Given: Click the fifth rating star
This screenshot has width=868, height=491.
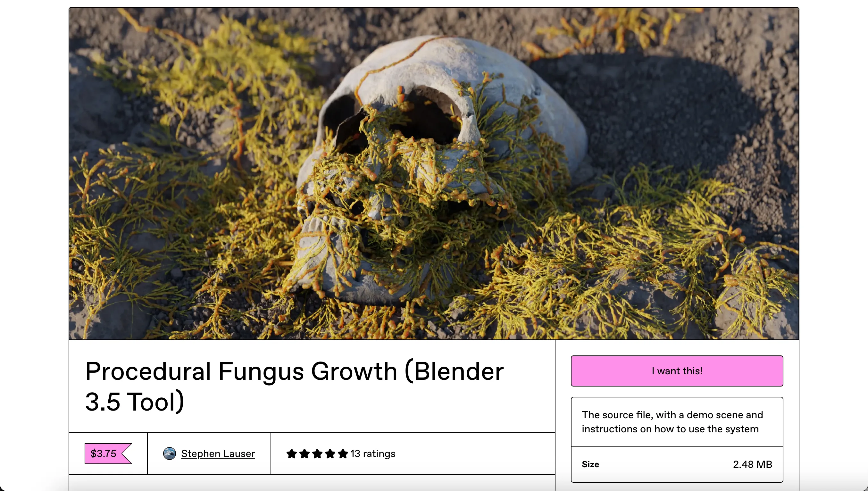Looking at the screenshot, I should 343,454.
